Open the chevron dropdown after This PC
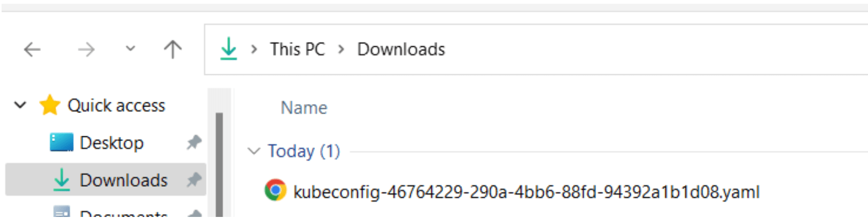 pyautogui.click(x=341, y=49)
